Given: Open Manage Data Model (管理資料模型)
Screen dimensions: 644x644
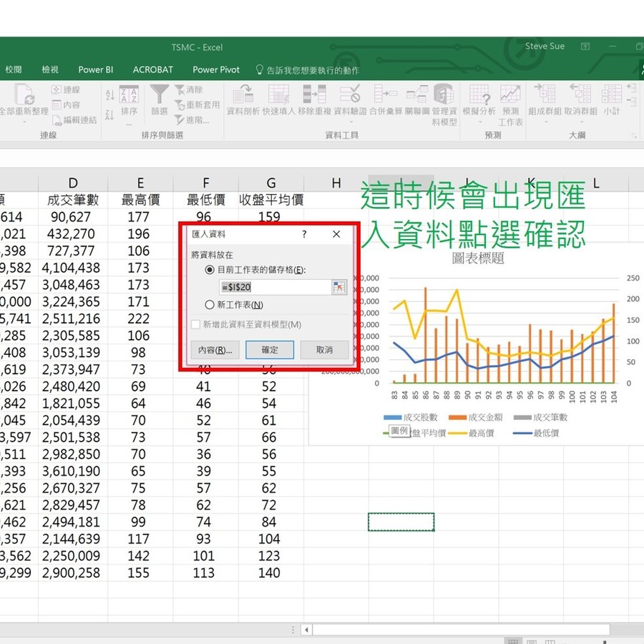Looking at the screenshot, I should [444, 105].
